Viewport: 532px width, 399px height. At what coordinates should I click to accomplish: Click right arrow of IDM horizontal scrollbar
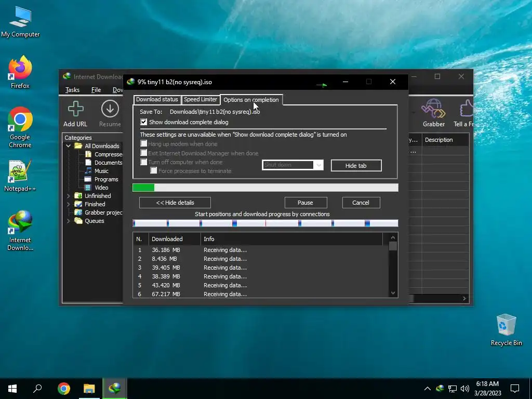(464, 298)
